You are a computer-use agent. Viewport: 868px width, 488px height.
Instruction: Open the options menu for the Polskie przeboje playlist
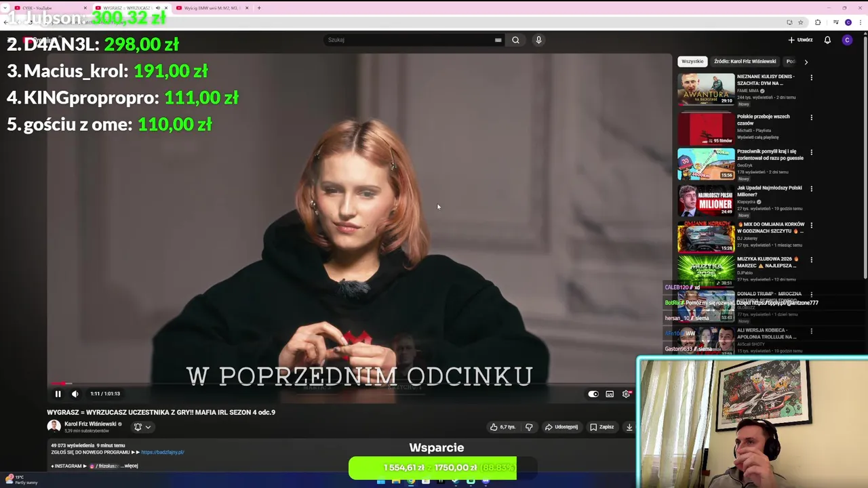[x=811, y=117]
